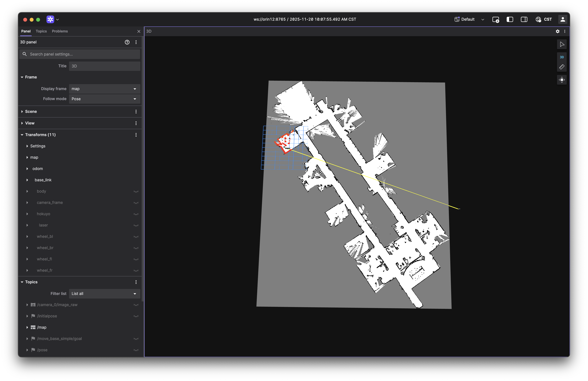Image resolution: width=588 pixels, height=381 pixels.
Task: Open the 3D panel help
Action: coord(127,42)
